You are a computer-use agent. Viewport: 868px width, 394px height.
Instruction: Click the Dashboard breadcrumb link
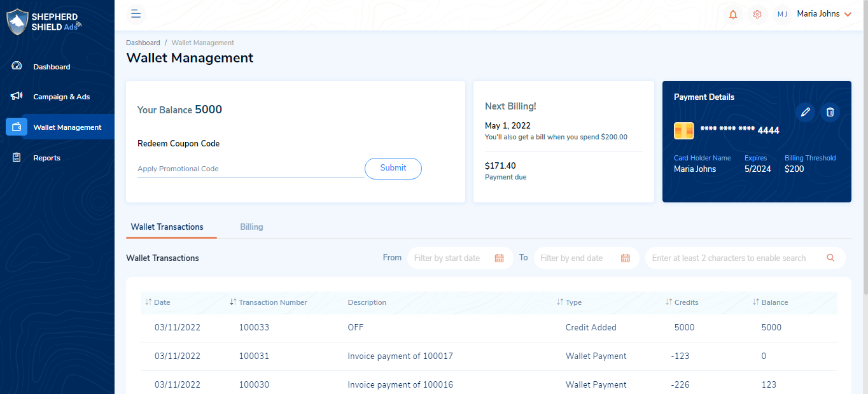pyautogui.click(x=143, y=43)
